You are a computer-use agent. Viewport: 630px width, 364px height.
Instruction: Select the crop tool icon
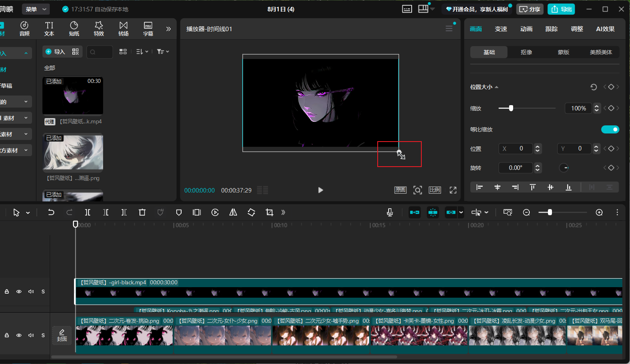point(269,212)
